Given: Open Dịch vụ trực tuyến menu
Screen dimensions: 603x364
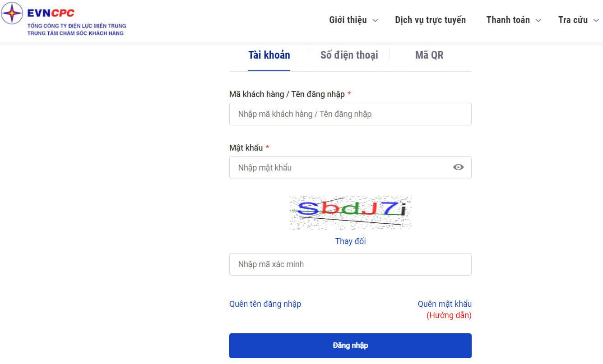Looking at the screenshot, I should click(x=430, y=20).
